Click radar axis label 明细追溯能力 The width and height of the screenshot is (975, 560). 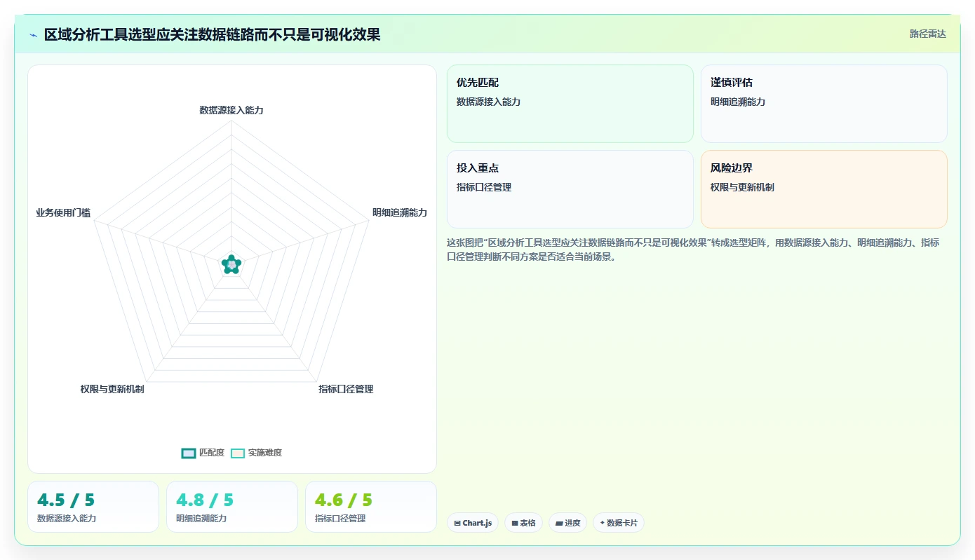click(x=400, y=212)
